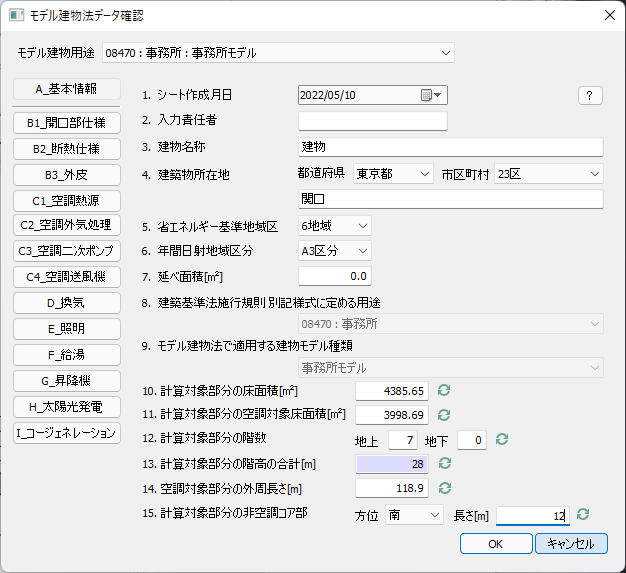
Task: Open the モデル建物用途 dropdown
Action: (x=277, y=52)
